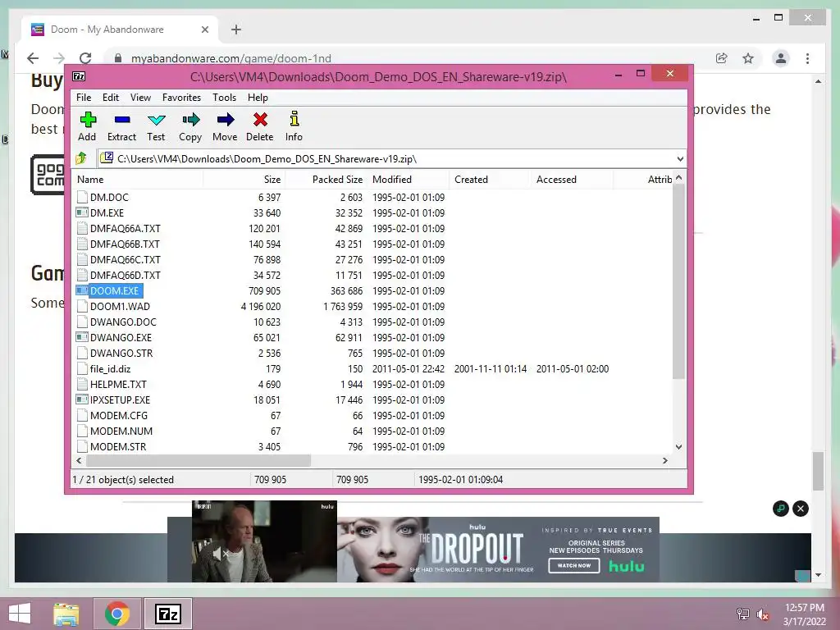Open the Favorites menu

[181, 98]
